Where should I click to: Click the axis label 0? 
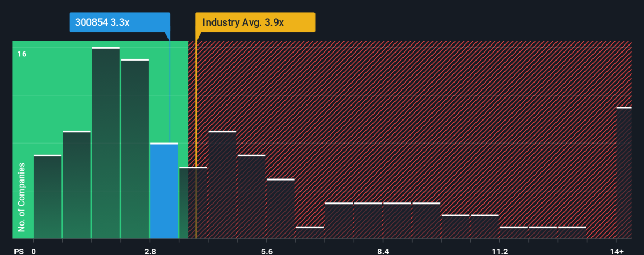pos(34,251)
